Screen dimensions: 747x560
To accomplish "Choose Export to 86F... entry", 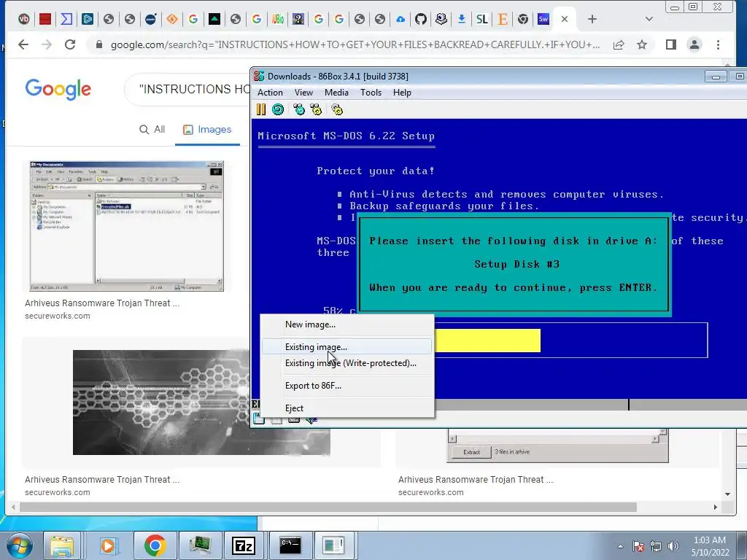I will (347, 386).
